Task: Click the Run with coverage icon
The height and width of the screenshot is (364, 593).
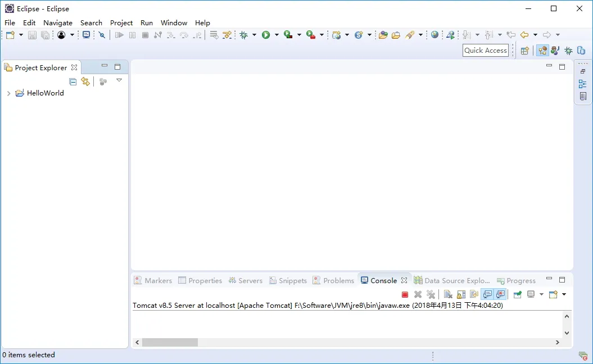Action: tap(288, 35)
